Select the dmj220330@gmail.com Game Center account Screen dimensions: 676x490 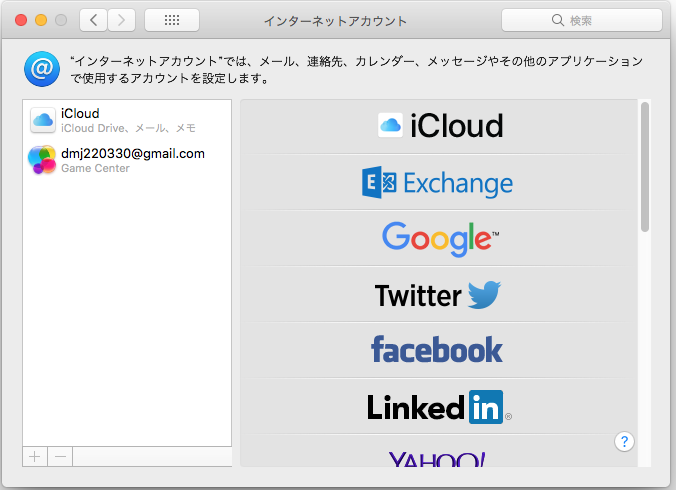pos(127,160)
